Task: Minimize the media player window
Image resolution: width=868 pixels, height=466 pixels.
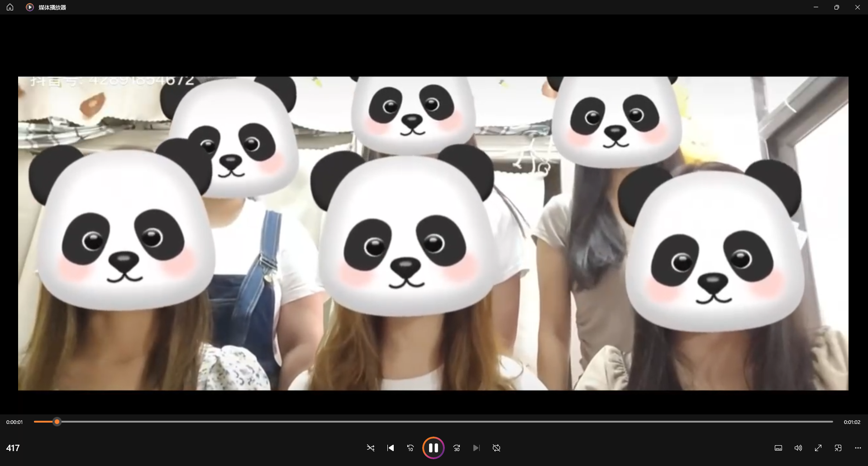Action: pos(816,7)
